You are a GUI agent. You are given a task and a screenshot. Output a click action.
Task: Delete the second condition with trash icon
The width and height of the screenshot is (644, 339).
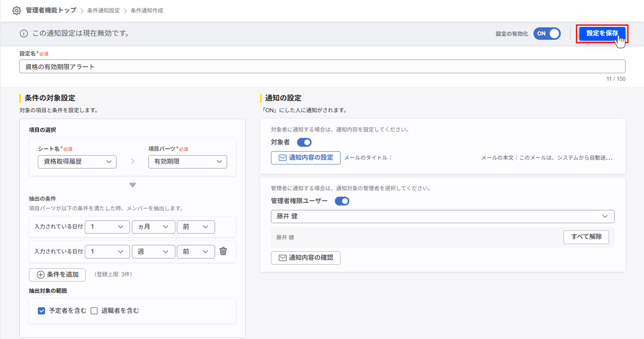223,251
